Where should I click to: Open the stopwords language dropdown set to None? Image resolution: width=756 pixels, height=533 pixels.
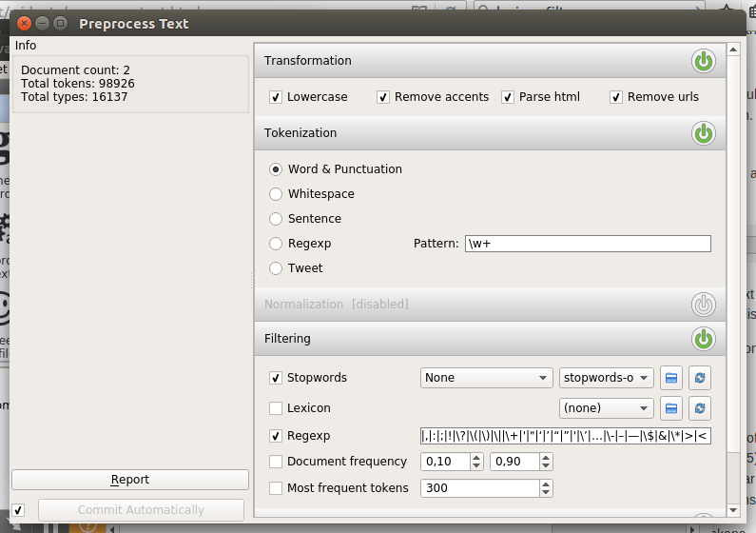(486, 378)
